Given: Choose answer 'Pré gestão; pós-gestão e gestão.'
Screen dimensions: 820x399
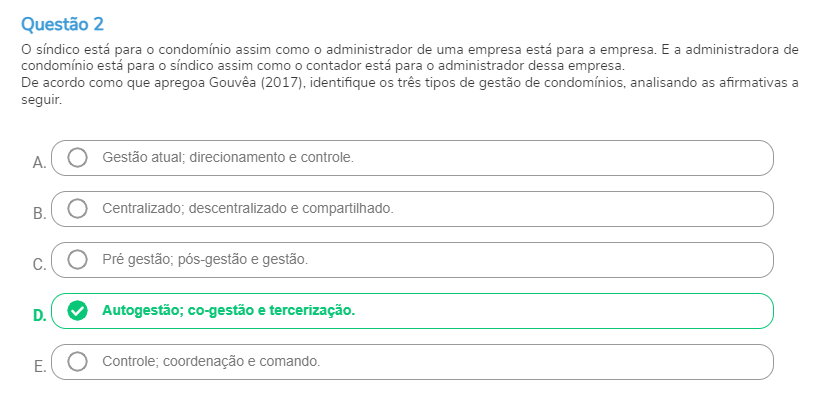Looking at the screenshot, I should click(x=205, y=259).
